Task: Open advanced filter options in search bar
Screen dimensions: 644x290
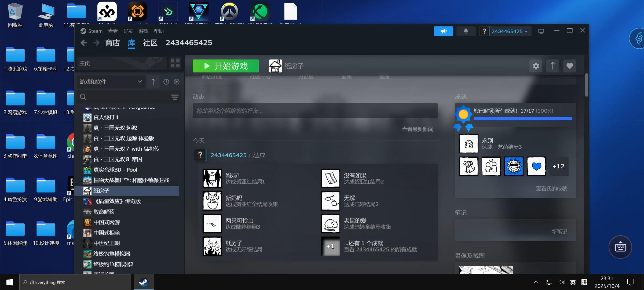Action: pos(175,97)
